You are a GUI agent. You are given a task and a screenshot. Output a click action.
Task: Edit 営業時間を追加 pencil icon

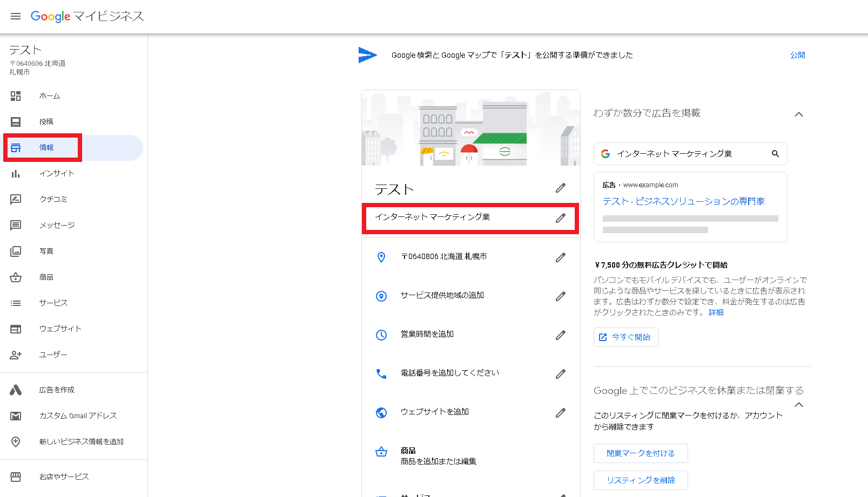point(561,335)
